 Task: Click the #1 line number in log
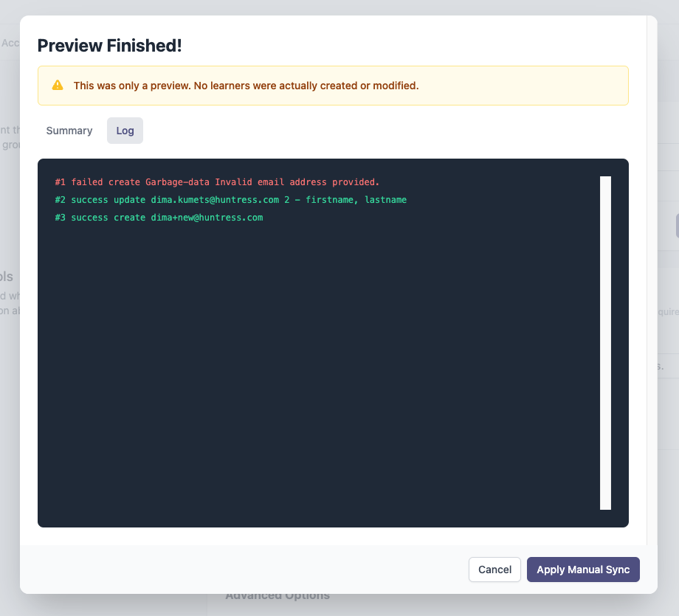(61, 182)
